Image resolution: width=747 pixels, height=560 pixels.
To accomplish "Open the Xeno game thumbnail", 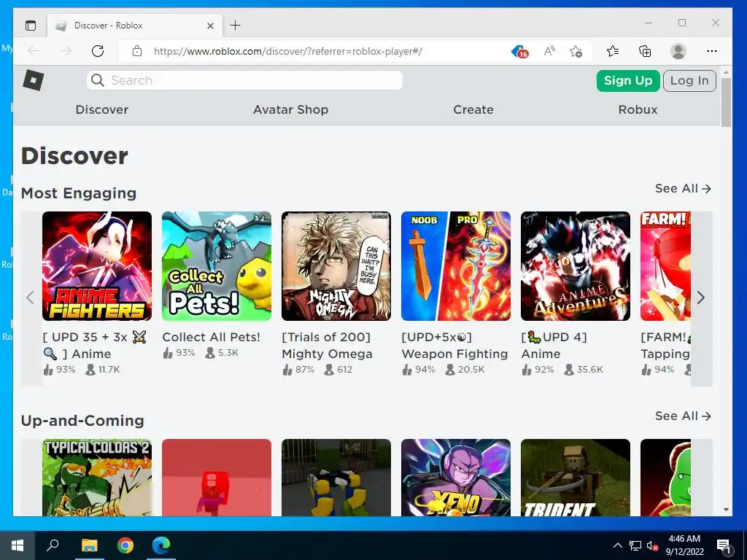I will pos(456,478).
